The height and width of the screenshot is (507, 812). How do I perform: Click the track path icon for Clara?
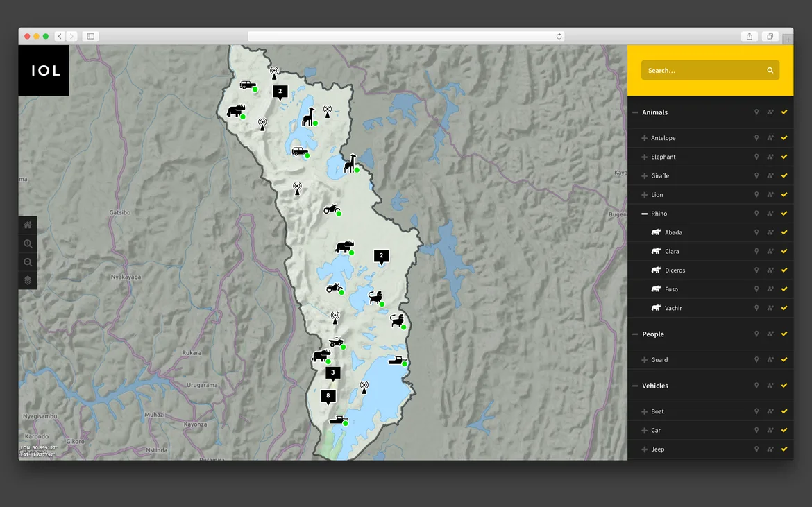(770, 252)
